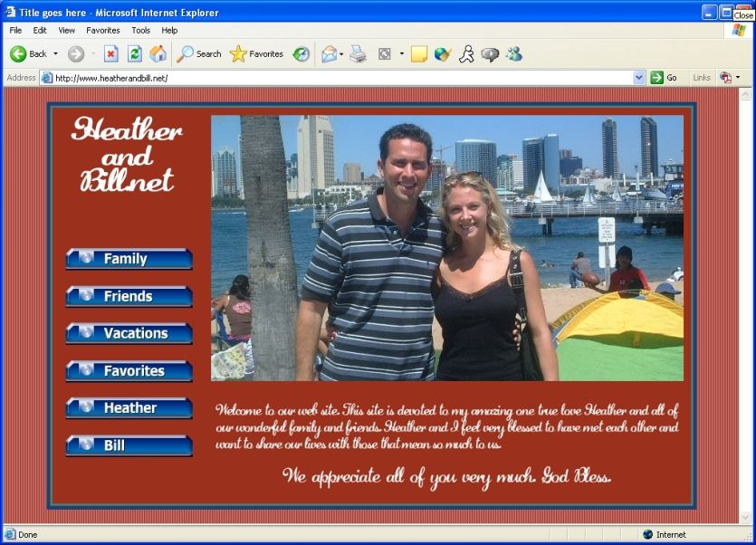Open the Vacations page button

coord(129,333)
